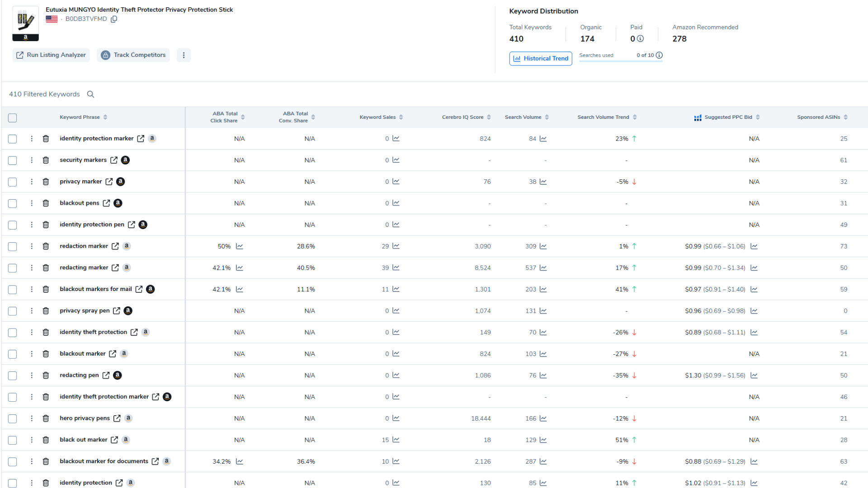868x488 pixels.
Task: Show PPC bid chart for 'redacting pen'
Action: tap(754, 375)
